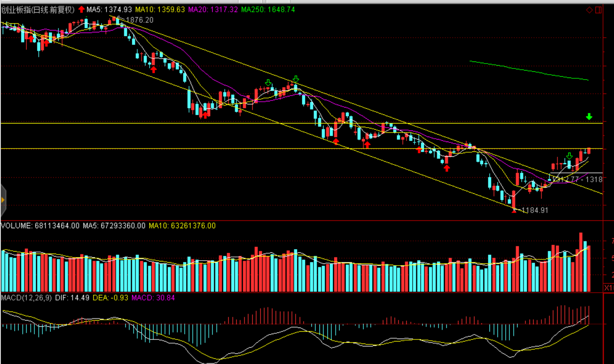Image resolution: width=614 pixels, height=364 pixels.
Task: Select the green MA250 indicator label
Action: (268, 9)
